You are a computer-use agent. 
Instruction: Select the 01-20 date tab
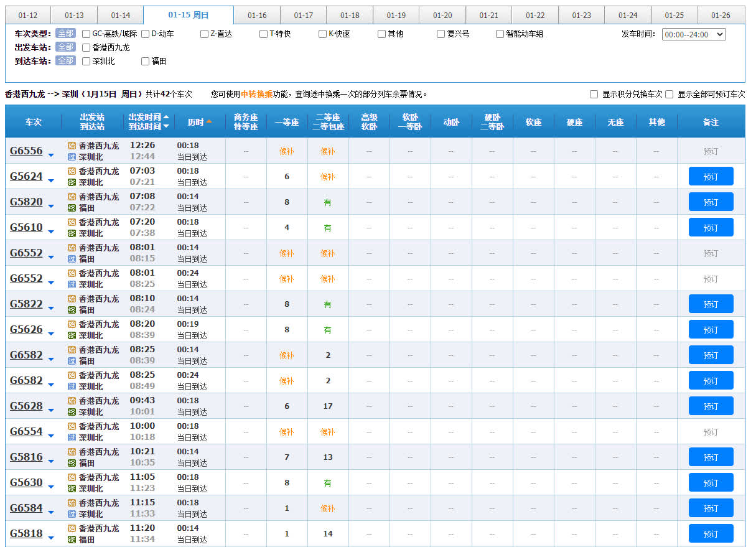tap(442, 16)
